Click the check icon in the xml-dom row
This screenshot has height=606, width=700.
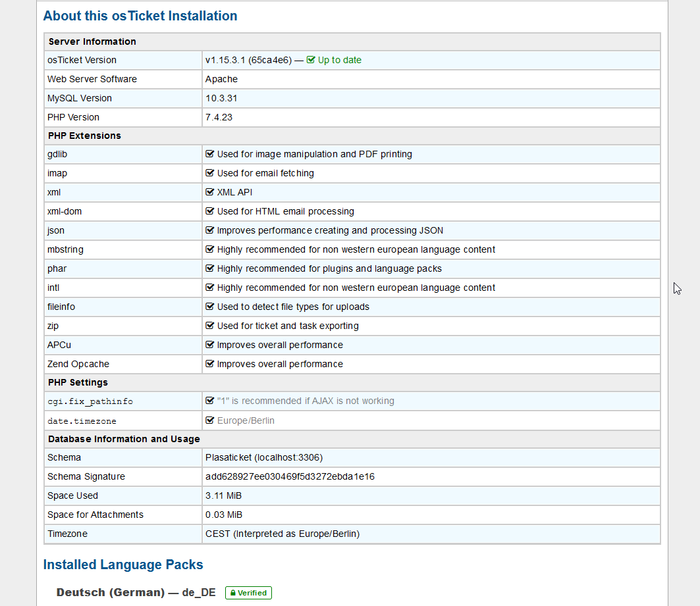(x=209, y=211)
